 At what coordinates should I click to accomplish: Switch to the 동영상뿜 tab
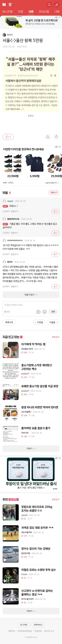coord(44,12)
